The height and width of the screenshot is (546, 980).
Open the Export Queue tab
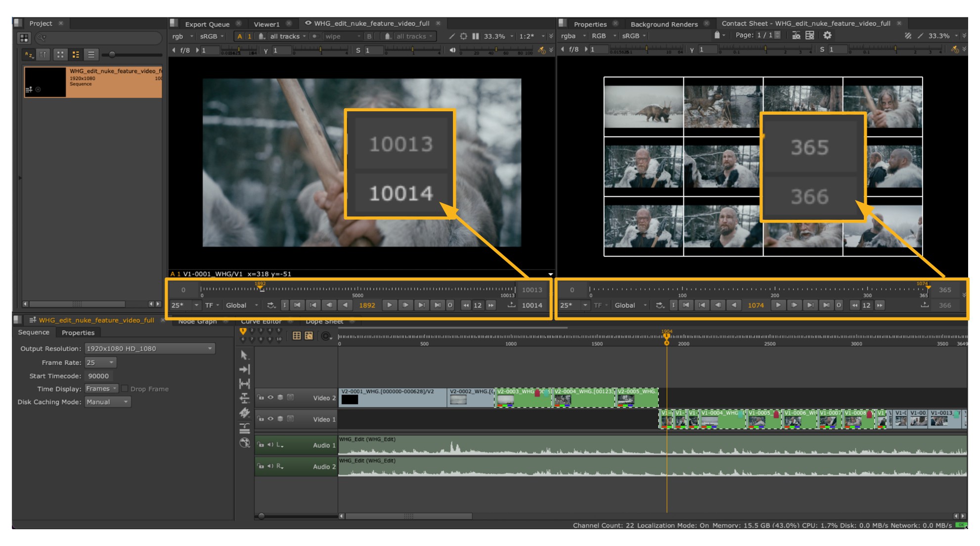click(207, 24)
